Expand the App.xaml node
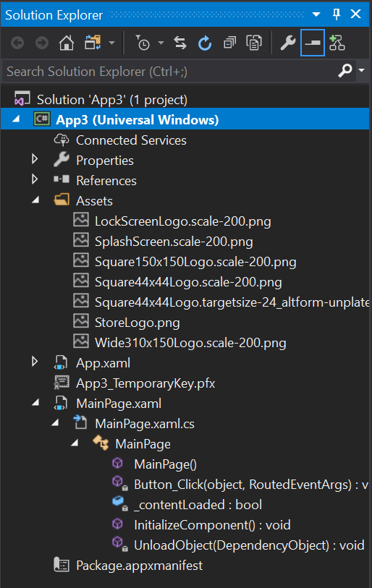Viewport: 372px width, 588px height. [x=35, y=362]
